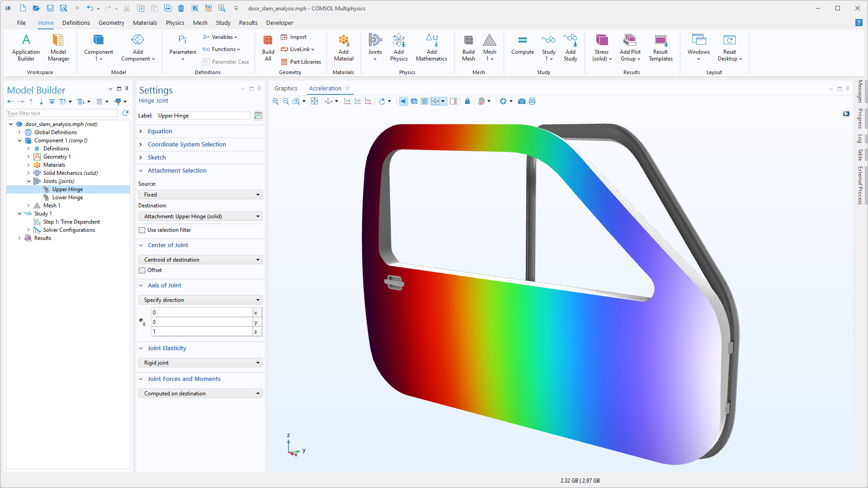Open the Add Physics tool
The image size is (868, 488).
(x=399, y=47)
